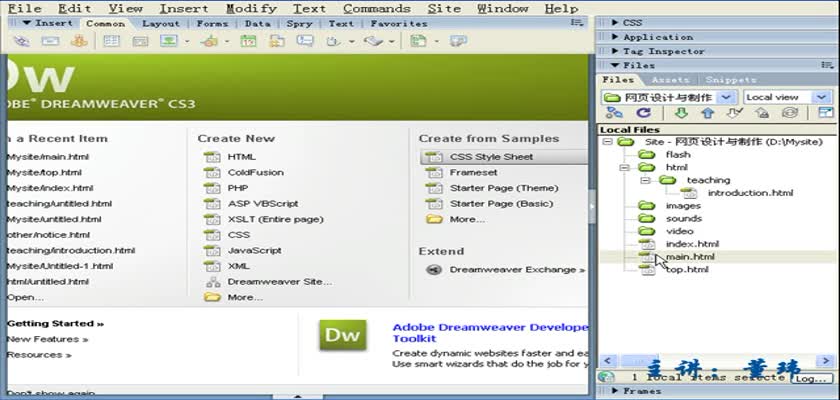
Task: Insert Div Tag icon
Action: [140, 41]
